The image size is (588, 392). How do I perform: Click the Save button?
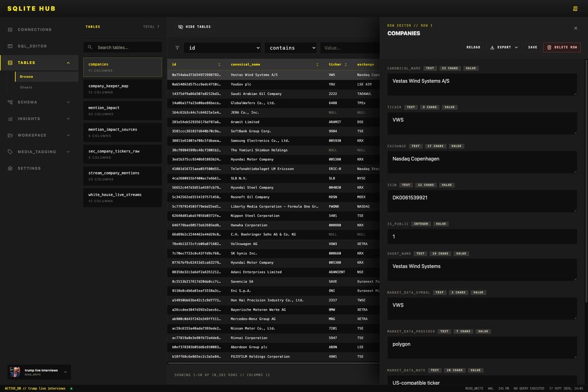point(533,48)
